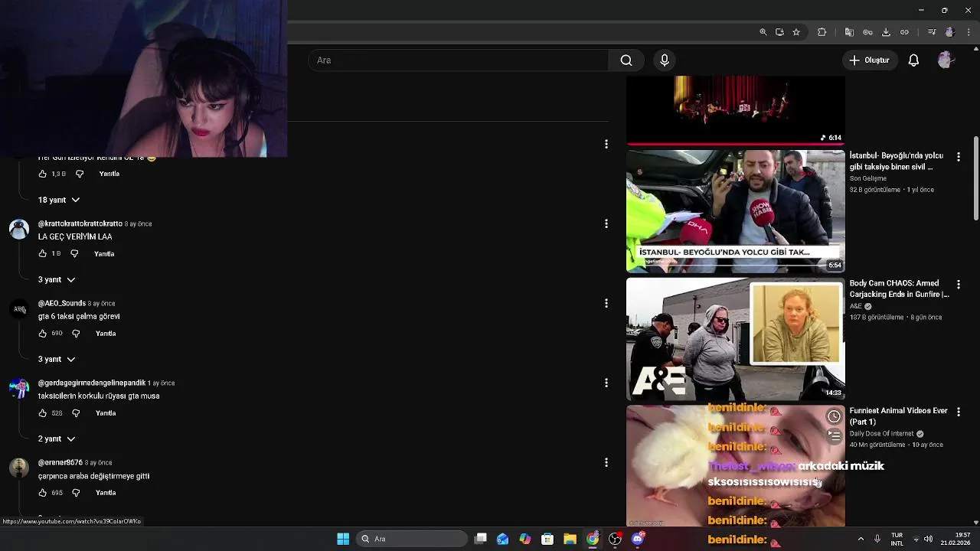Open the 6:14 music video thumbnail
980x551 pixels.
736,110
